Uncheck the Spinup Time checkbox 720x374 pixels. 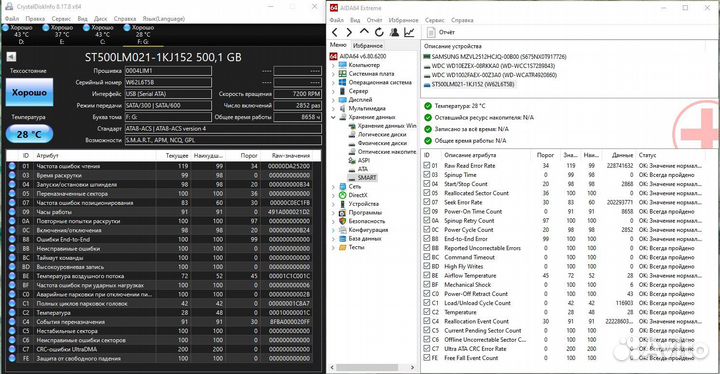[x=427, y=175]
